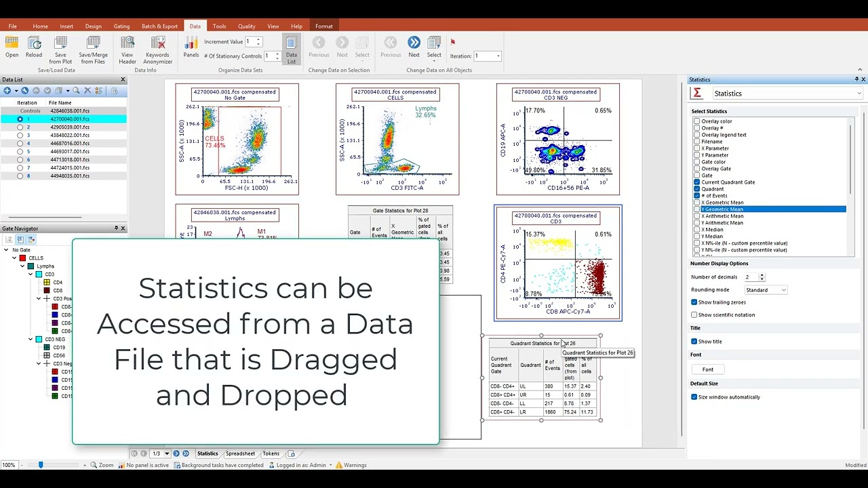Uncheck the Current Quadrant Gate checkbox
The height and width of the screenshot is (488, 868).
[696, 182]
